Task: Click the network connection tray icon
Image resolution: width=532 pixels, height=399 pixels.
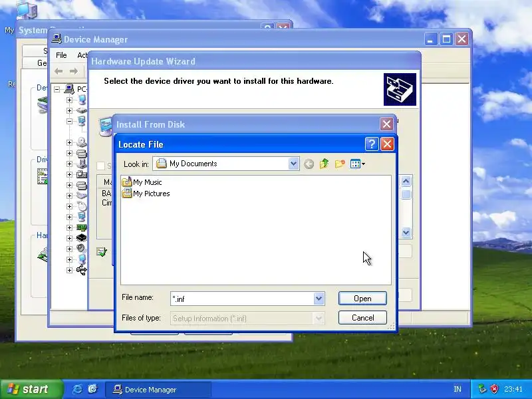Action: tap(482, 389)
